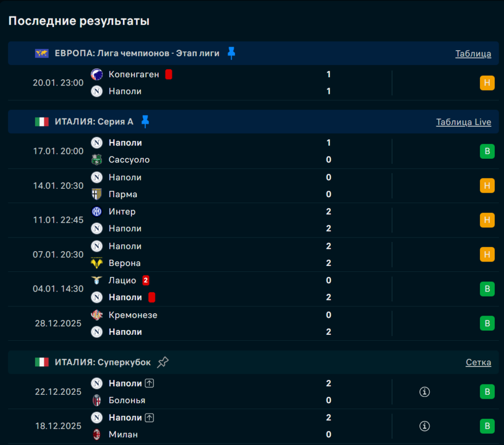Screen dimensions: 504x445
Task: Unpin the Serie A league pin
Action: 145,121
